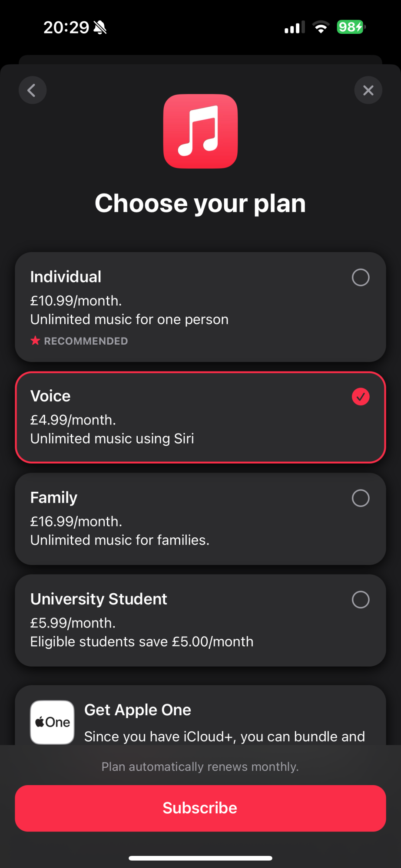Tap the Apple Music app icon
This screenshot has height=868, width=401.
click(x=200, y=131)
